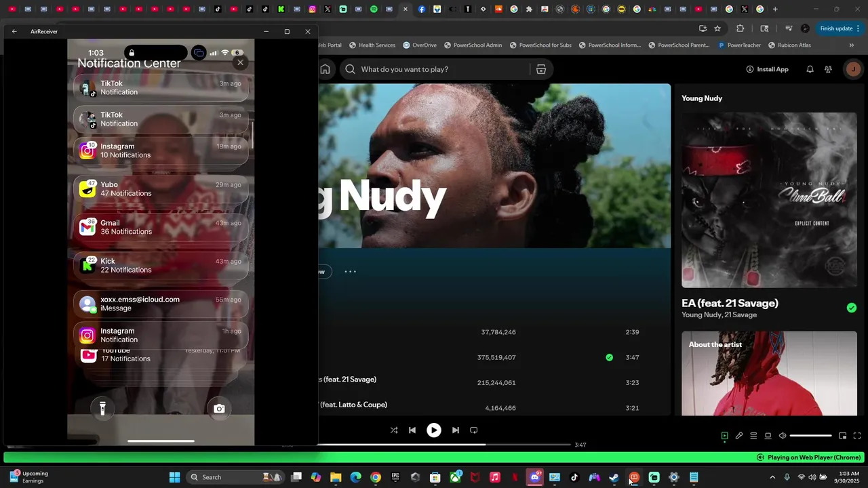The height and width of the screenshot is (488, 868).
Task: Open the iMessage from xoxx.emss@icloud.com
Action: coord(161,304)
